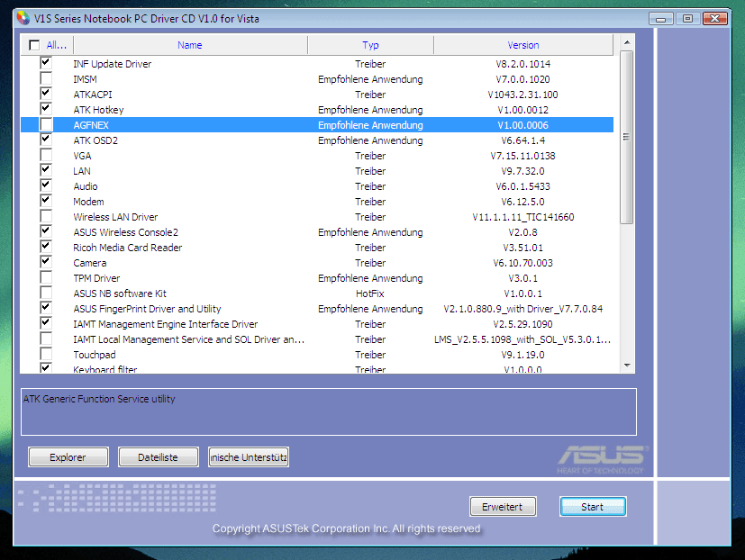Open the Technische Unterstützung button
Viewport: 745px width, 560px height.
pos(249,457)
